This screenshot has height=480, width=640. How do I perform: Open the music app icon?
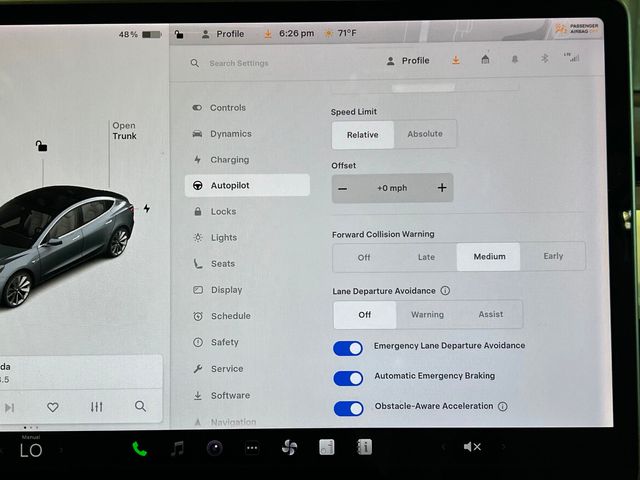(177, 449)
